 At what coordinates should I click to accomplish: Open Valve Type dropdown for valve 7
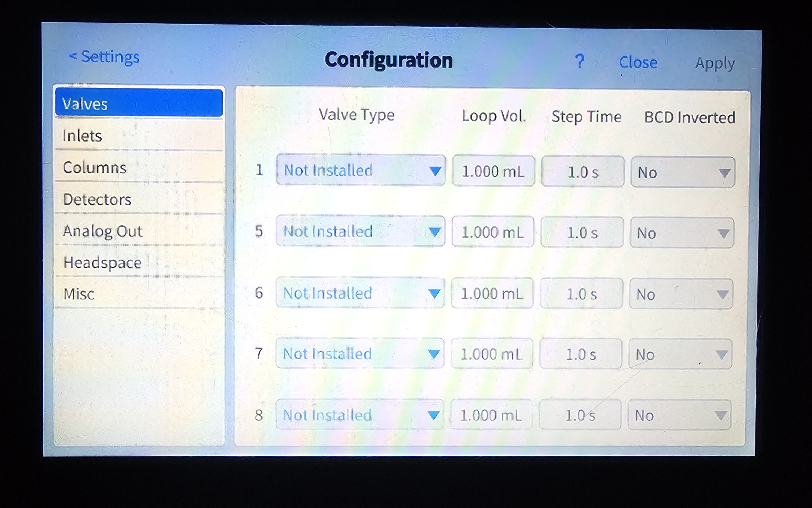pos(360,353)
